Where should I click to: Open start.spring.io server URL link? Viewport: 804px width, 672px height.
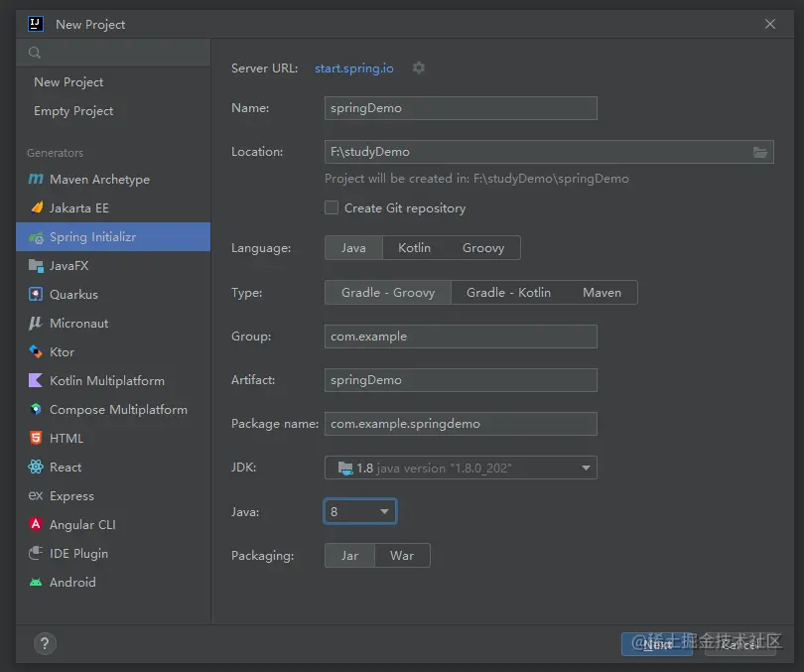(353, 68)
